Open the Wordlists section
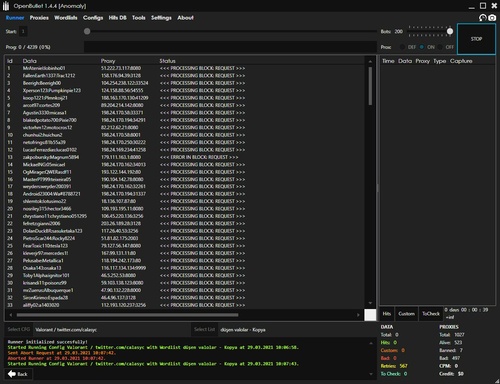This screenshot has height=384, width=500. (66, 18)
